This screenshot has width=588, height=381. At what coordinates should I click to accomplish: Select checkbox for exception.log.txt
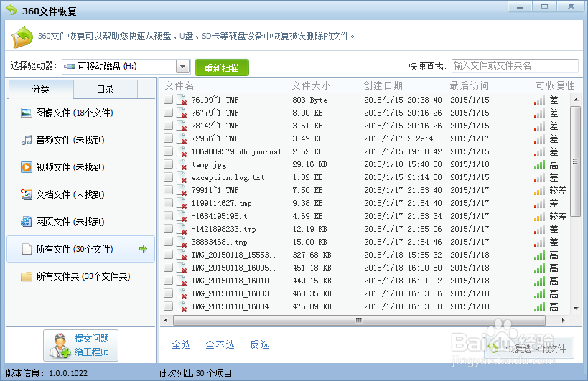pos(169,177)
